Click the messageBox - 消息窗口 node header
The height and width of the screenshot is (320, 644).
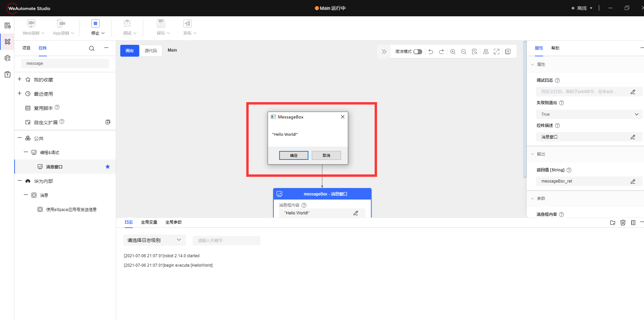click(322, 194)
